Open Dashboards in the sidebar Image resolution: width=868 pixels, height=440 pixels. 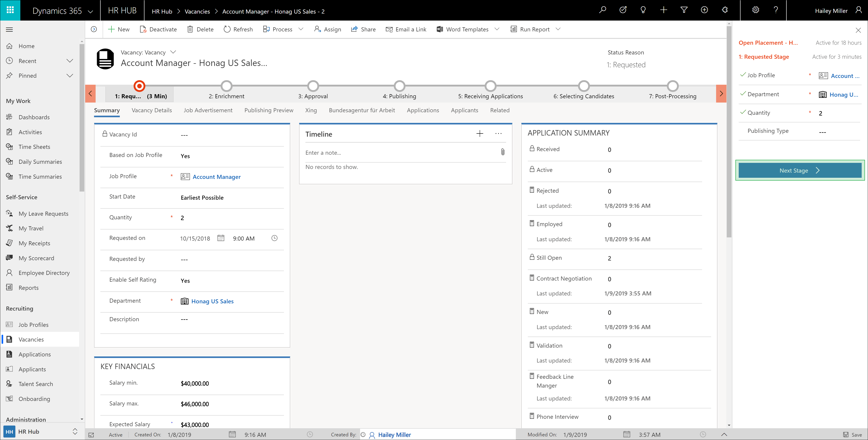[x=34, y=117]
